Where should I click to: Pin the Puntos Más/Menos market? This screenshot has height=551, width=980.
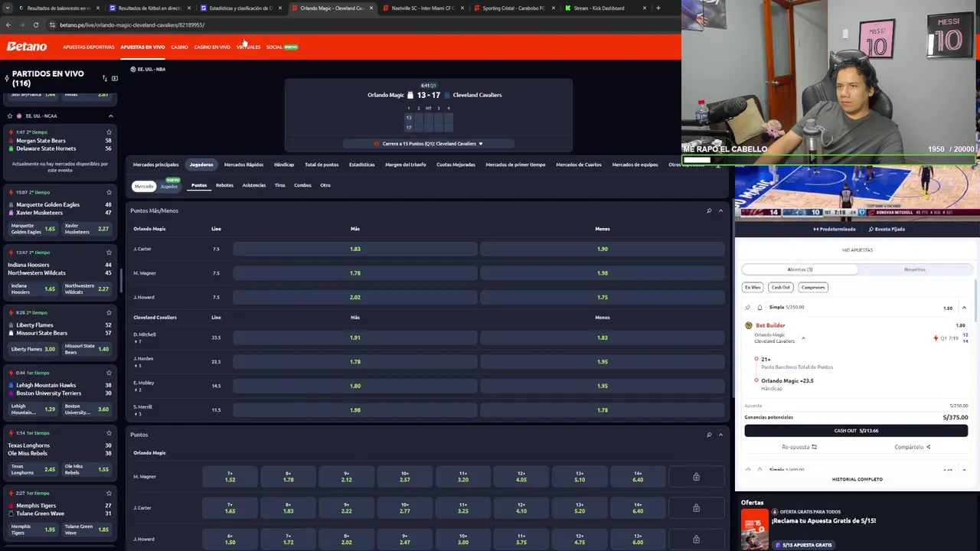tap(709, 210)
